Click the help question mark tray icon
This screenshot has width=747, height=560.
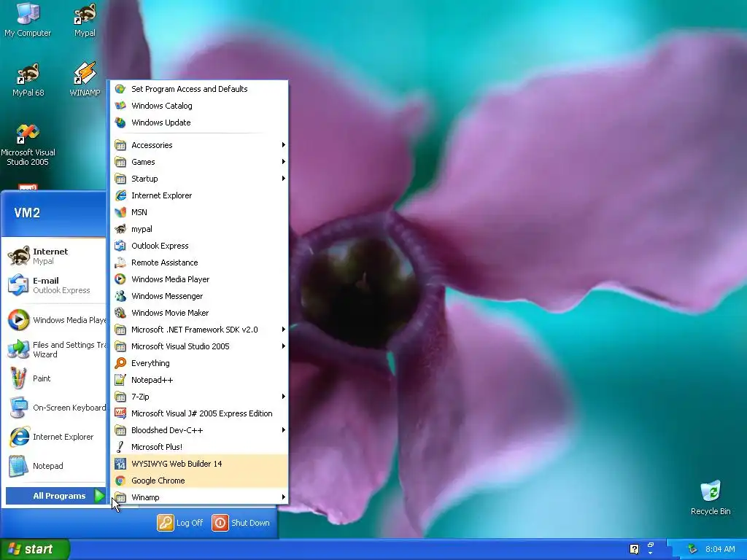[634, 549]
